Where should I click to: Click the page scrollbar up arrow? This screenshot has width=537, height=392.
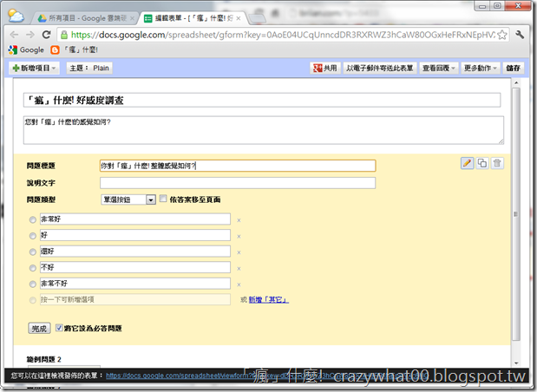coord(516,83)
